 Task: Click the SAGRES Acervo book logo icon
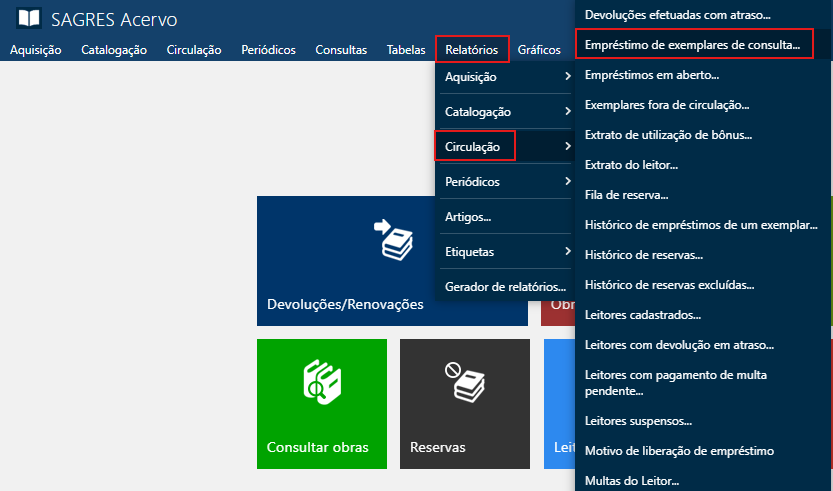pyautogui.click(x=29, y=18)
